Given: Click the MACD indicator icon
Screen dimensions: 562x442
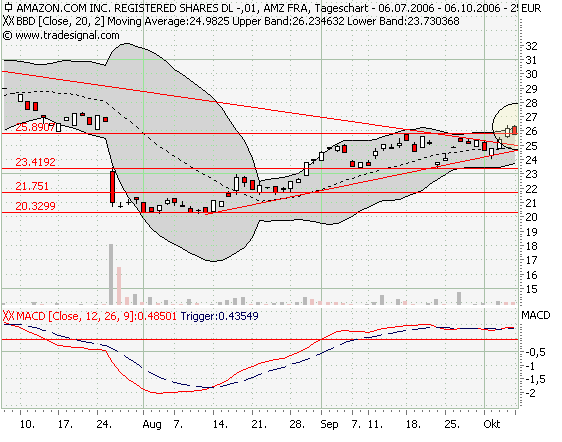Looking at the screenshot, I should (x=8, y=316).
